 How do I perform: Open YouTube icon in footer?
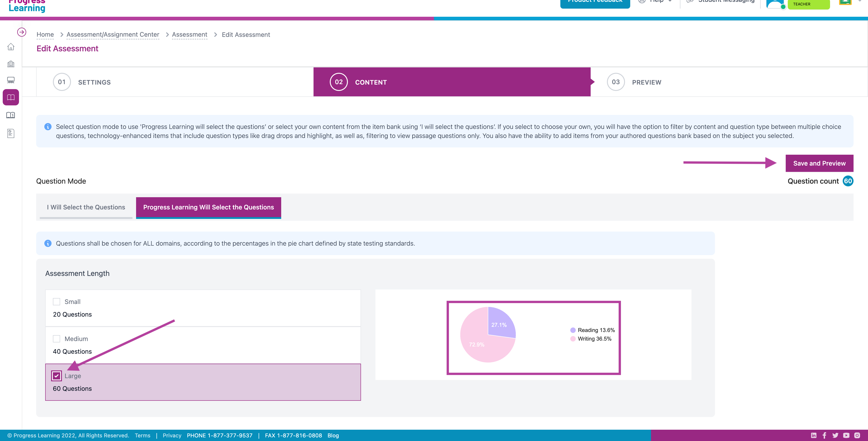[x=846, y=435]
